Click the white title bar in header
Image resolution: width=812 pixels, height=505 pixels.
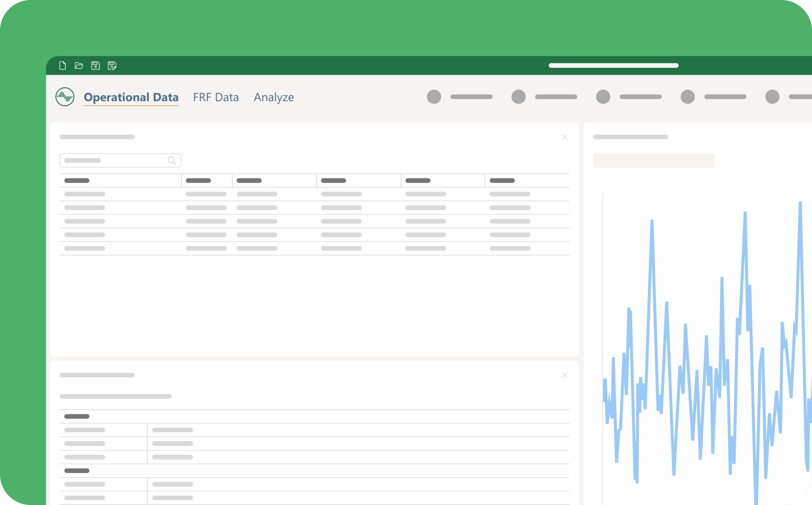(613, 65)
